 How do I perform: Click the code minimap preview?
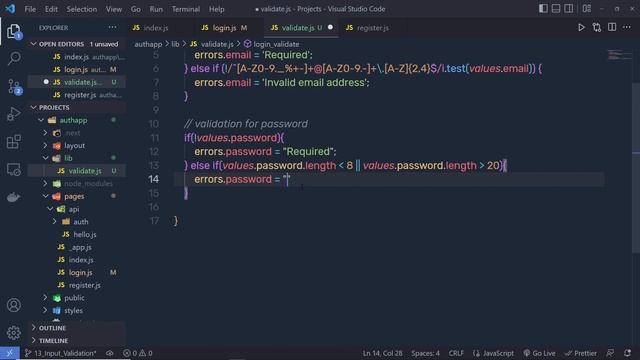click(x=620, y=55)
